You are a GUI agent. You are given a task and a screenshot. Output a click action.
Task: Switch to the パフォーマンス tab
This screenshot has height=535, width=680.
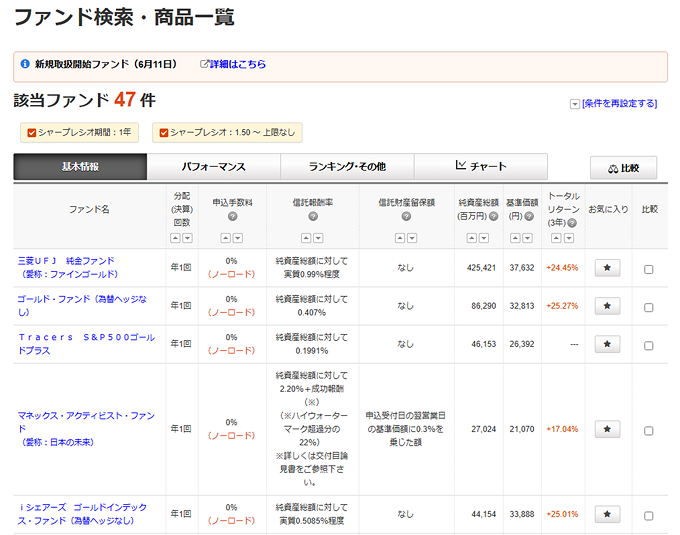(213, 167)
